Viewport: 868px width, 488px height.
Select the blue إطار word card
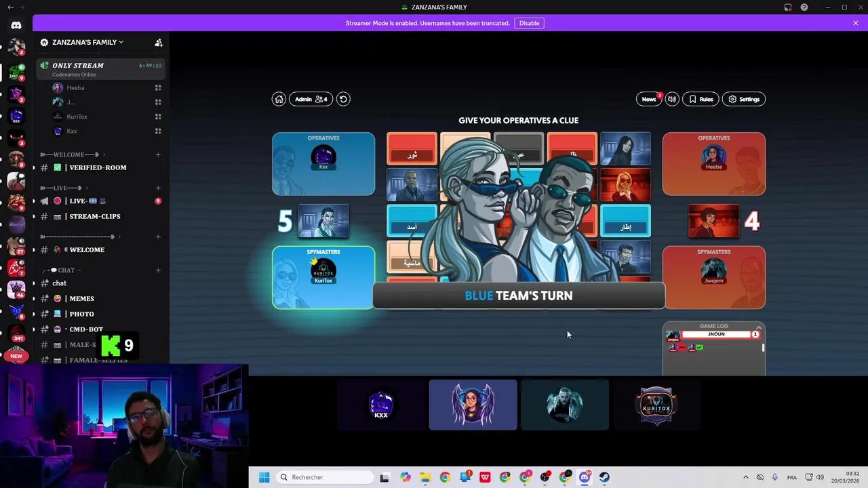[625, 221]
